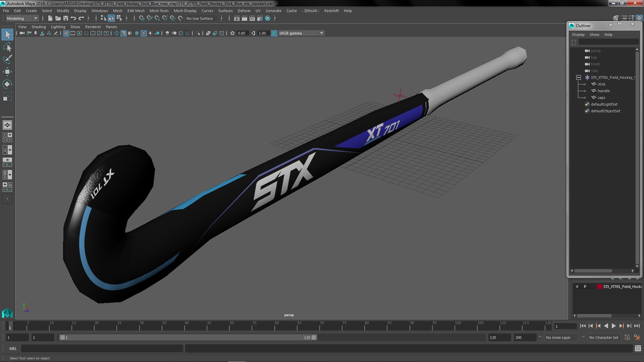Viewport: 644px width, 362px height.
Task: Select by hierarchy mode
Action: click(x=103, y=18)
